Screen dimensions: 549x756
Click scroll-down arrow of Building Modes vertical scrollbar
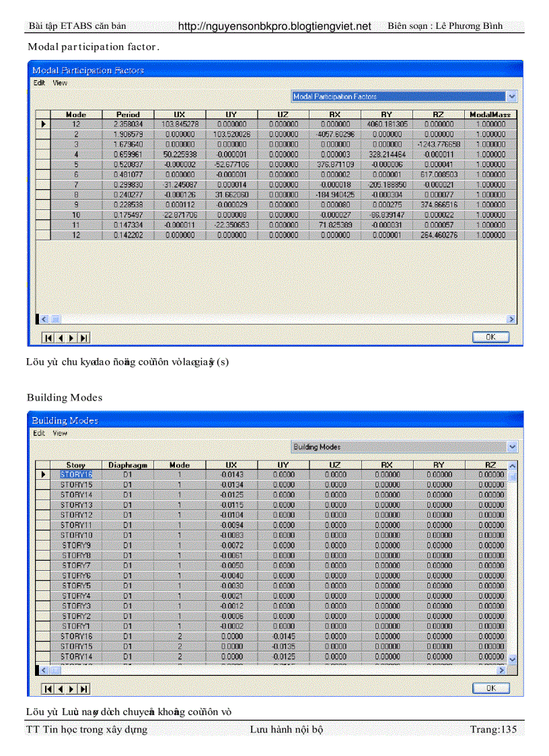pyautogui.click(x=513, y=658)
